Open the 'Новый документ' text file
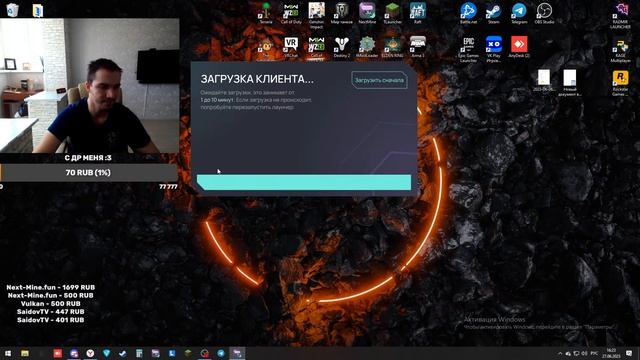 pos(569,83)
